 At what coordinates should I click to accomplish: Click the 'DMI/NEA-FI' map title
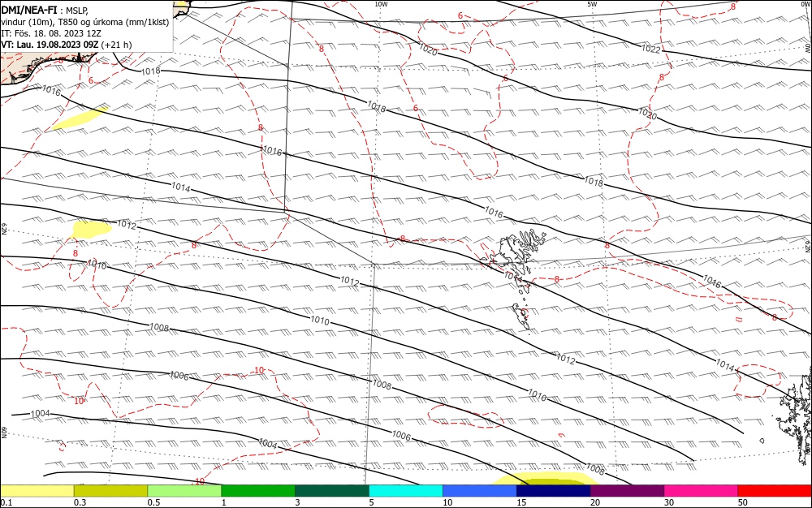click(29, 9)
